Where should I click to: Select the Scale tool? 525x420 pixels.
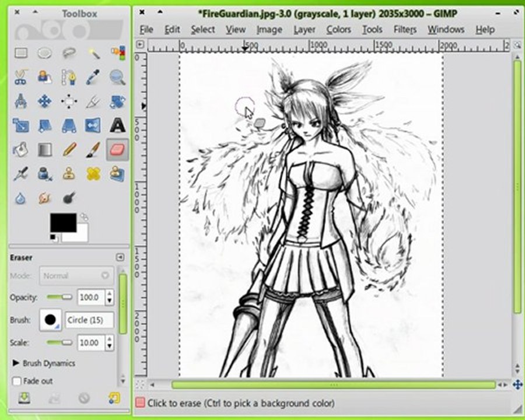(21, 125)
